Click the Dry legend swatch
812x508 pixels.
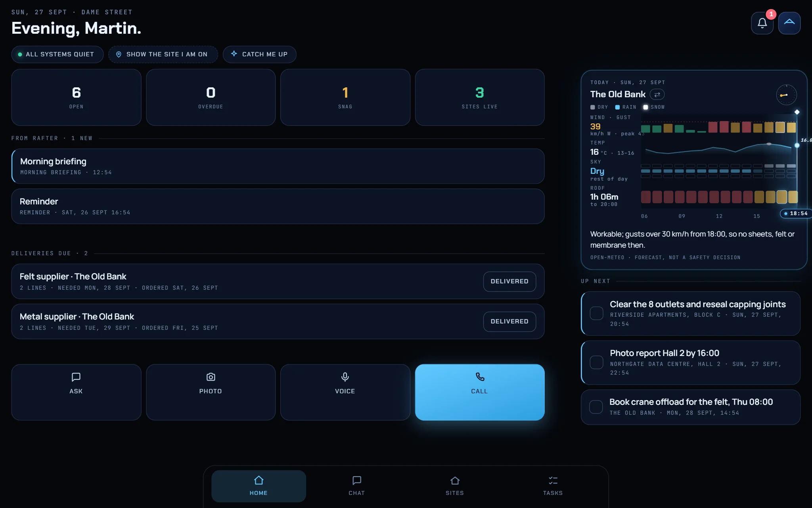tap(593, 107)
